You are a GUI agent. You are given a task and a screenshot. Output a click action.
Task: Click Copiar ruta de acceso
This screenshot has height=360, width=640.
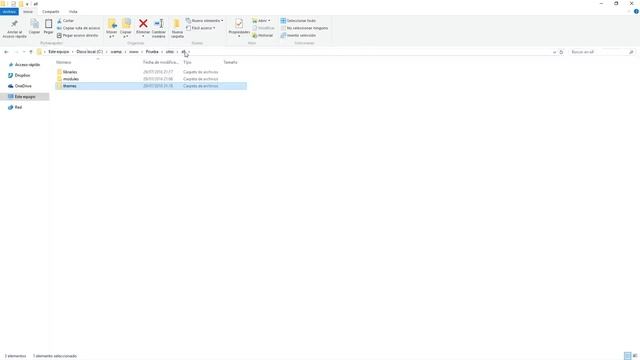(78, 28)
